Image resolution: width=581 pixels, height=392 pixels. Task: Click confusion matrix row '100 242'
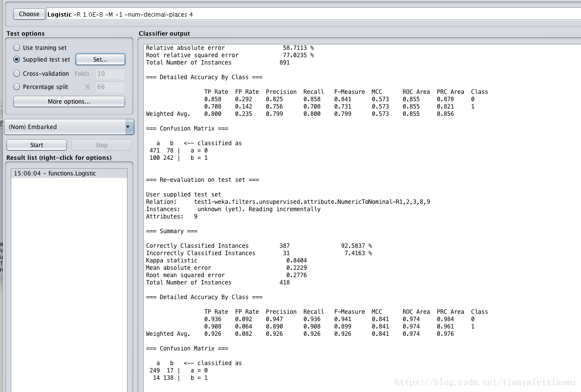pos(178,158)
